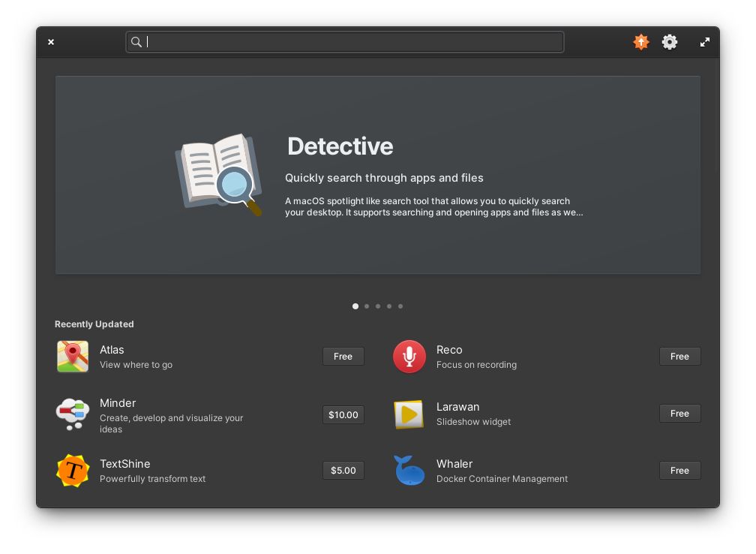This screenshot has width=756, height=554.
Task: Select the Larawan play-button icon
Action: click(x=409, y=414)
